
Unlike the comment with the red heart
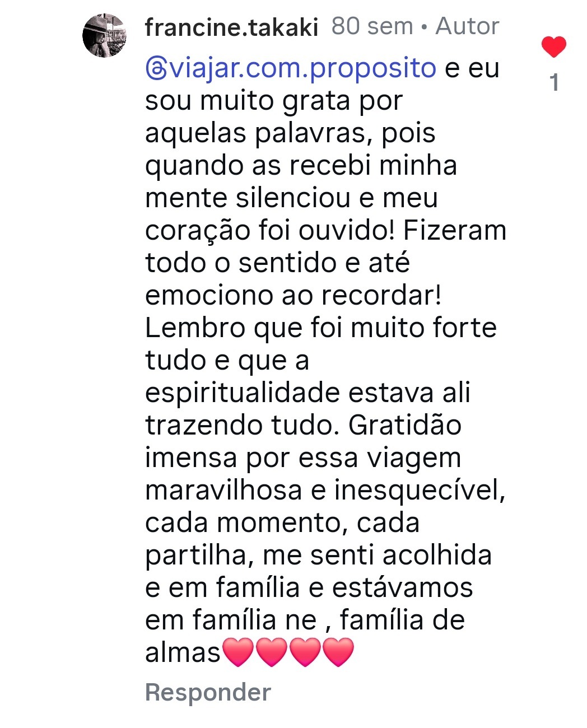pyautogui.click(x=554, y=47)
